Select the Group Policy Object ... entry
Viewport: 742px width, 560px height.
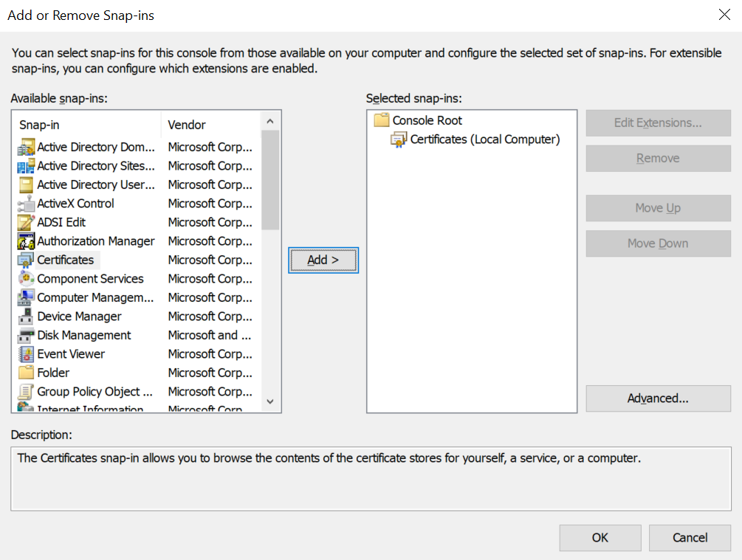click(x=95, y=392)
